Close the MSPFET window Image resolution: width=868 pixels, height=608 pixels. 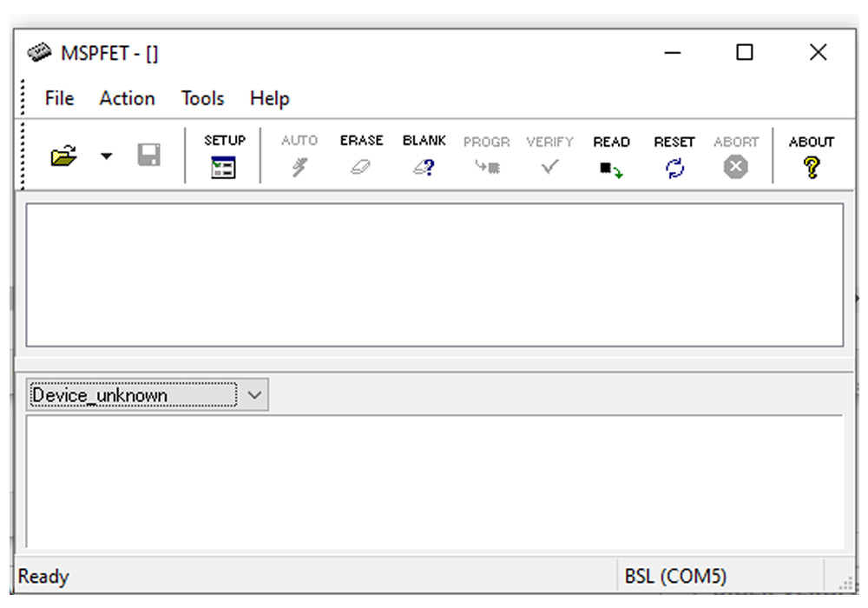(818, 53)
